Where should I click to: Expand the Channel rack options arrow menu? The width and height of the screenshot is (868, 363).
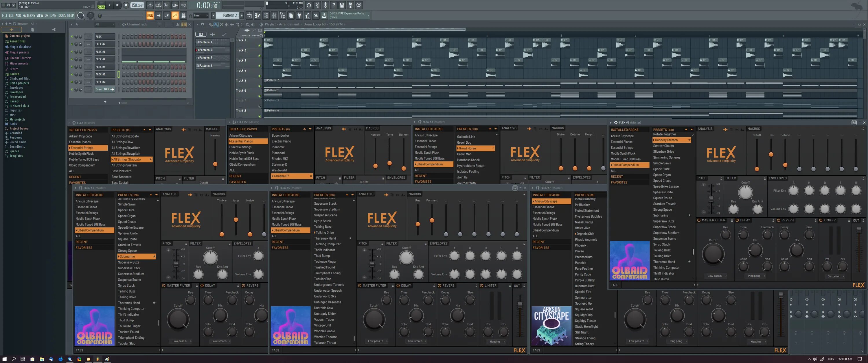coord(71,25)
